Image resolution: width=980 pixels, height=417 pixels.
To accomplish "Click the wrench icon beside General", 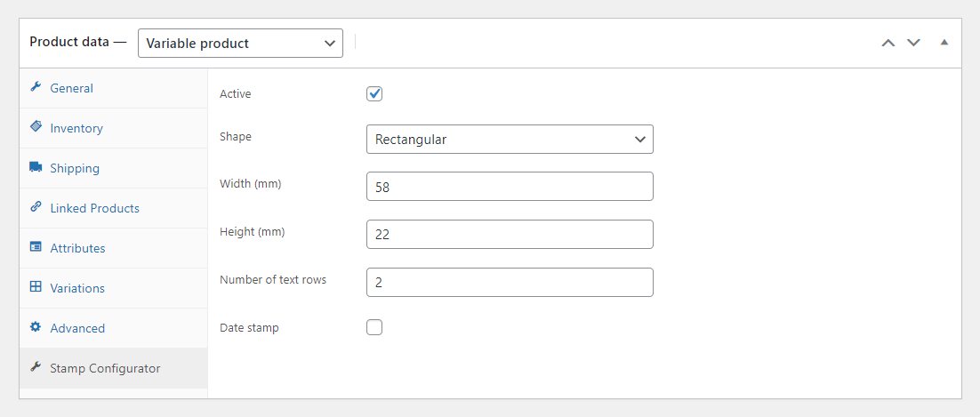I will [36, 87].
